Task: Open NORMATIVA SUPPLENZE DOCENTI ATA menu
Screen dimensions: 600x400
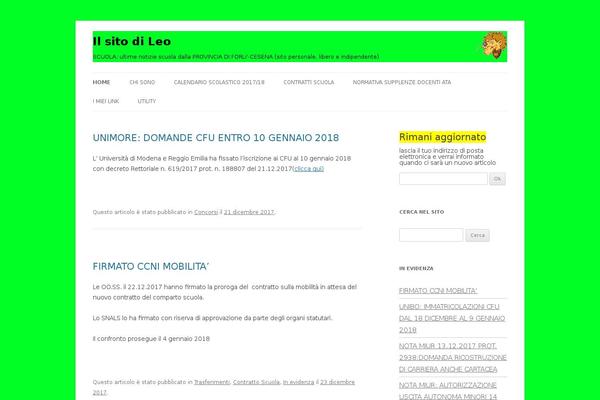Action: click(x=402, y=82)
